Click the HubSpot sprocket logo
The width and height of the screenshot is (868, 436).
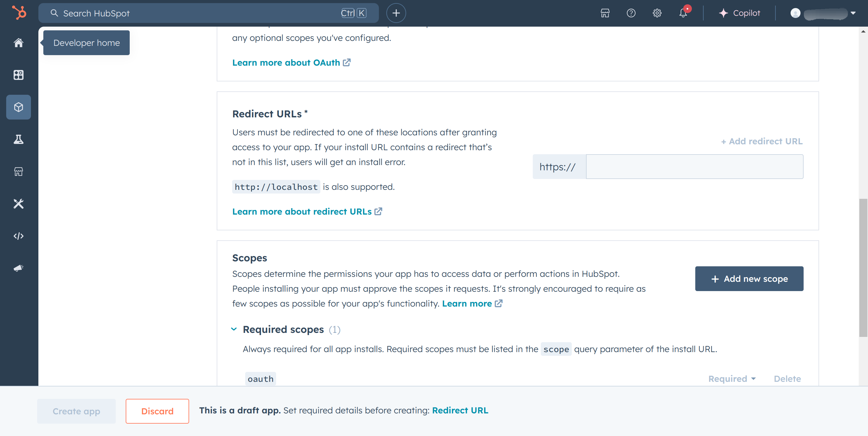(x=19, y=13)
